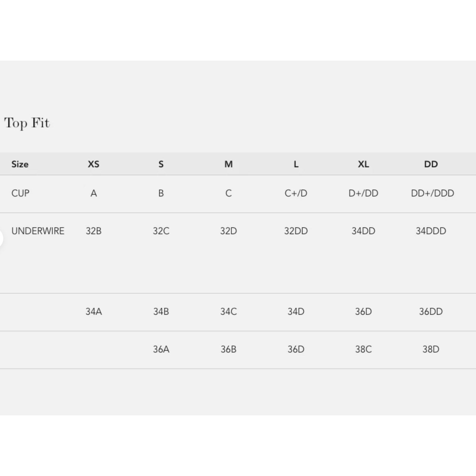Click the CUP row label
476x476 pixels.
20,193
